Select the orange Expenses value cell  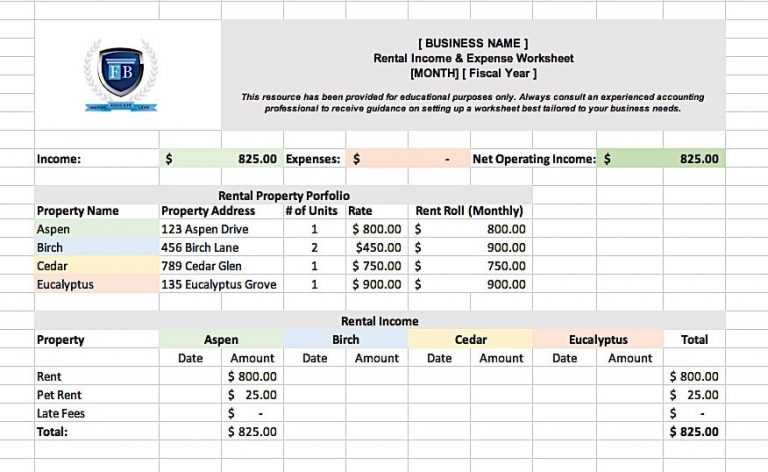408,159
